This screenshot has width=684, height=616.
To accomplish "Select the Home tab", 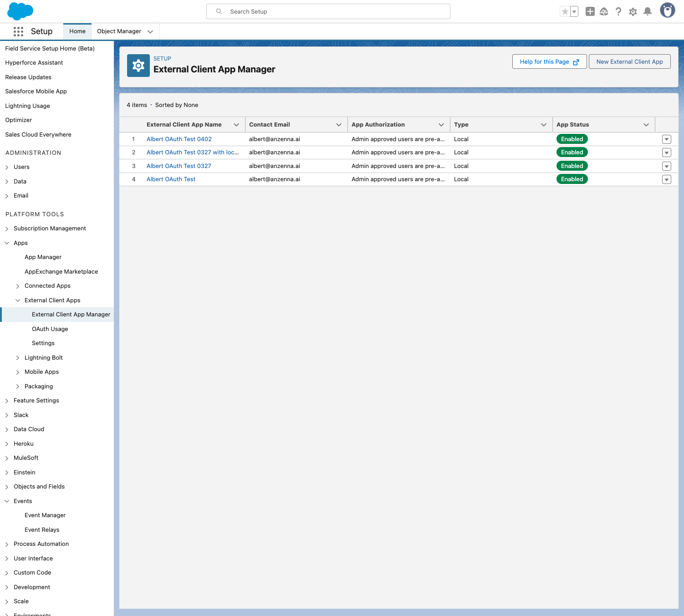I will [77, 31].
